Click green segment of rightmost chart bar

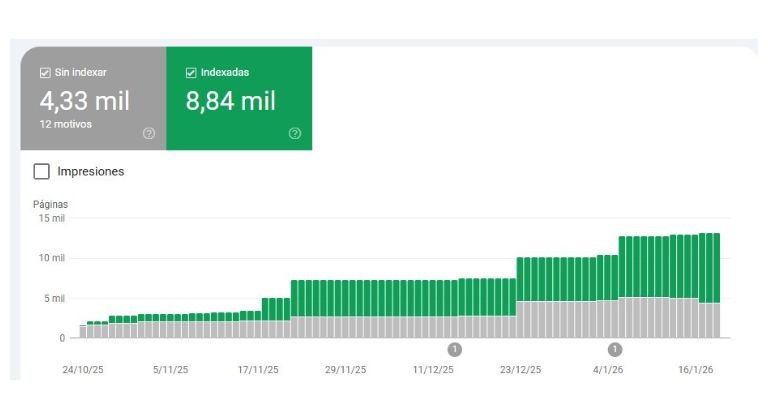716,268
